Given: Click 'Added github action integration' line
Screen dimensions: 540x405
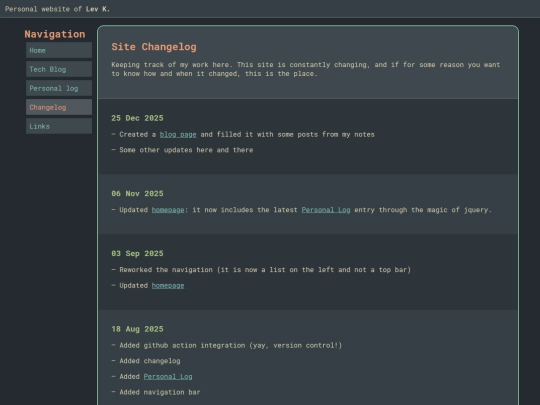Looking at the screenshot, I should [227, 345].
